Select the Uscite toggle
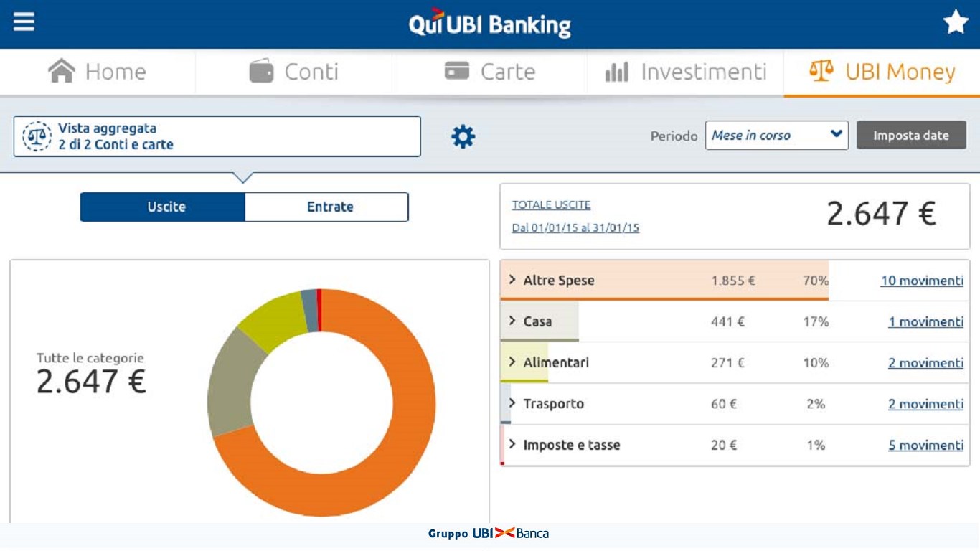980x551 pixels. tap(163, 207)
